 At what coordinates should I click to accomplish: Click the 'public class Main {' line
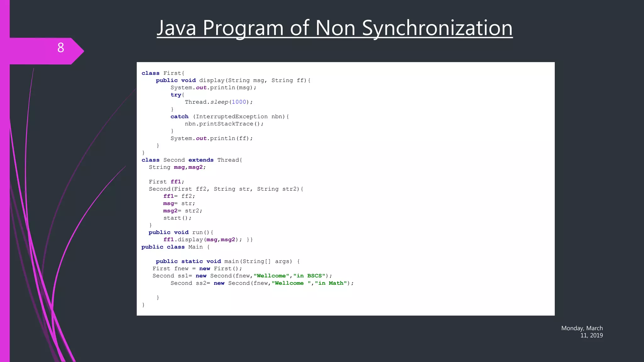click(175, 247)
